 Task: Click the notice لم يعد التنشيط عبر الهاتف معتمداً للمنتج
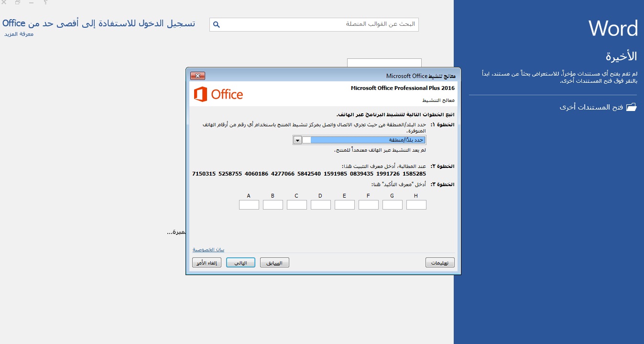pyautogui.click(x=380, y=150)
